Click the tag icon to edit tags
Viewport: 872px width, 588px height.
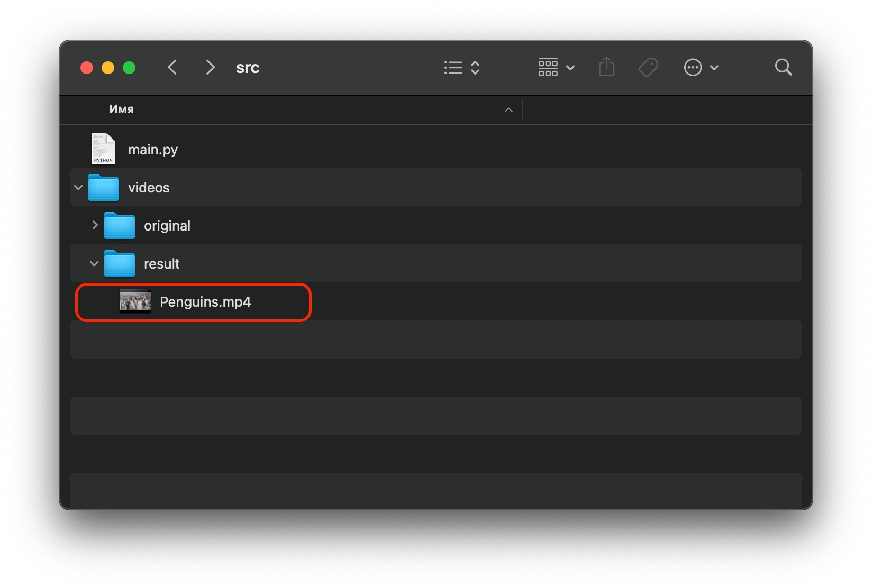(648, 68)
